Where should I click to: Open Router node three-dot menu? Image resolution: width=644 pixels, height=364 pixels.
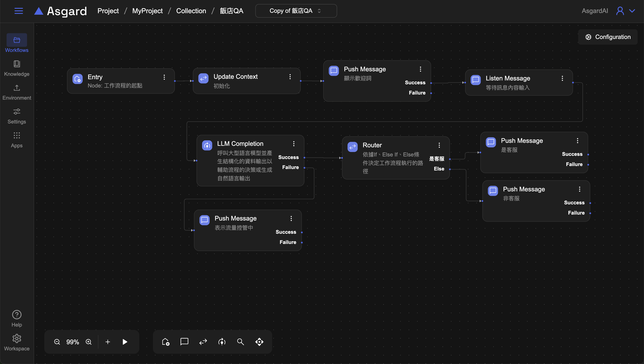tap(439, 145)
